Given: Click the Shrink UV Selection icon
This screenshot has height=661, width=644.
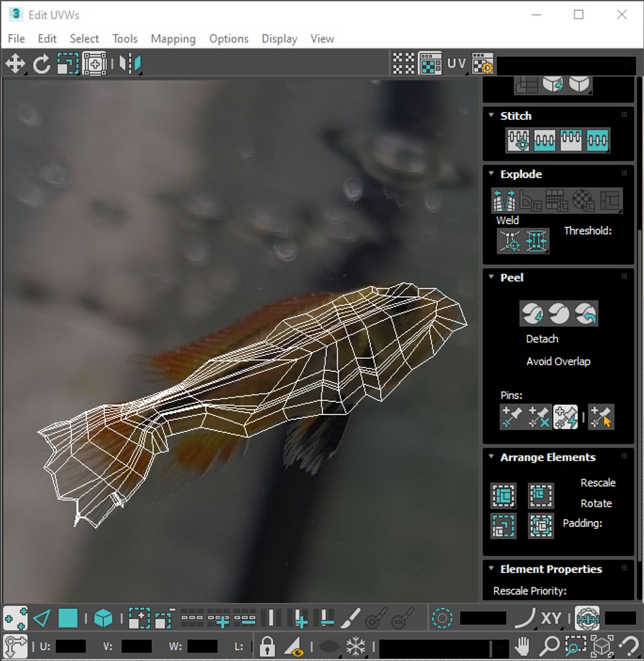Looking at the screenshot, I should (x=165, y=619).
